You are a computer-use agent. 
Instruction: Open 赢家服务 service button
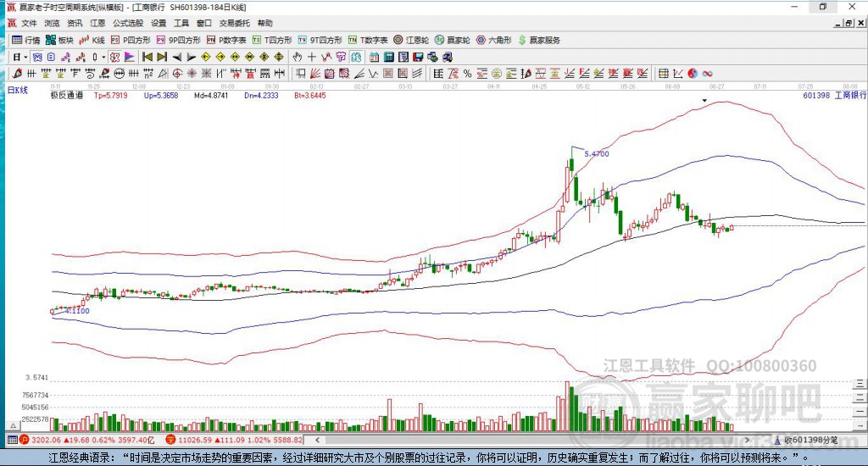coord(539,40)
